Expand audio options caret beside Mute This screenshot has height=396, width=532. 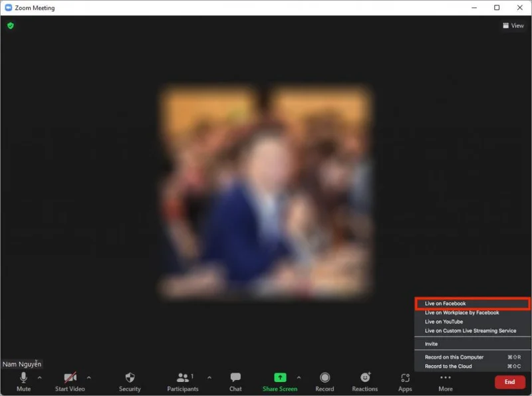point(40,377)
